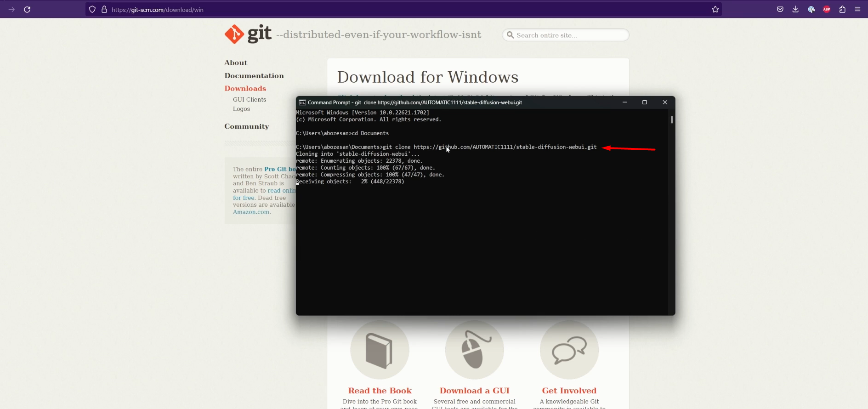
Task: Minimize the Command Prompt window
Action: 624,102
